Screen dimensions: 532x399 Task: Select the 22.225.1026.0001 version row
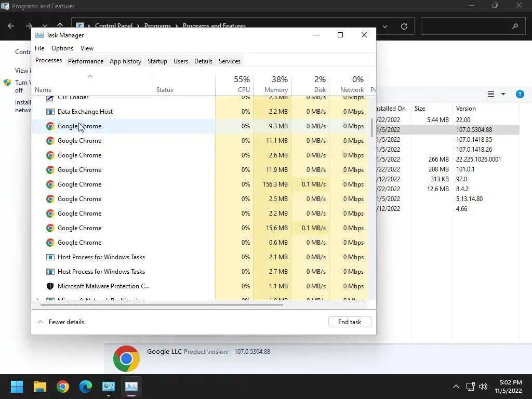[x=447, y=159]
